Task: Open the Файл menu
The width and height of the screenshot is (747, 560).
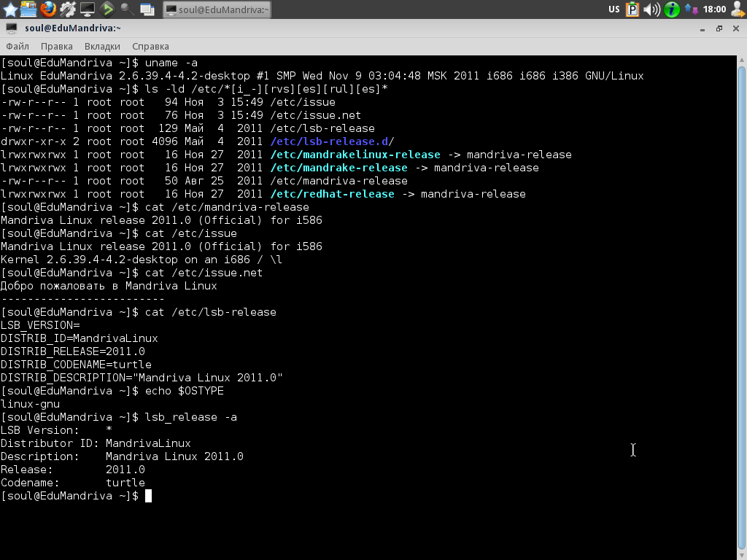Action: [18, 46]
